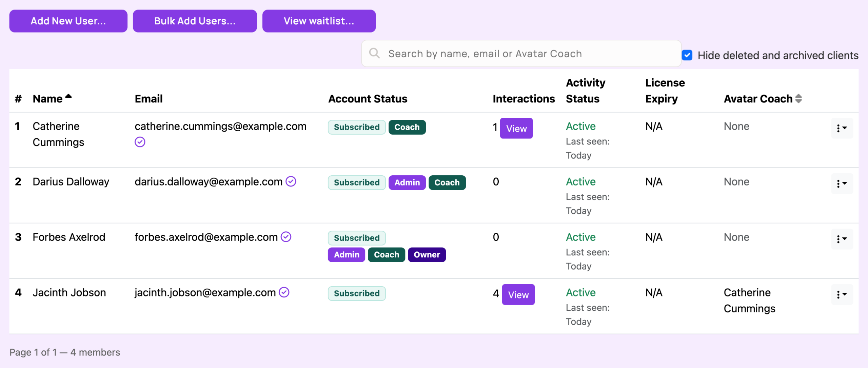Click verified checkmark beside forbes.axelrod email
The image size is (868, 368).
[286, 237]
